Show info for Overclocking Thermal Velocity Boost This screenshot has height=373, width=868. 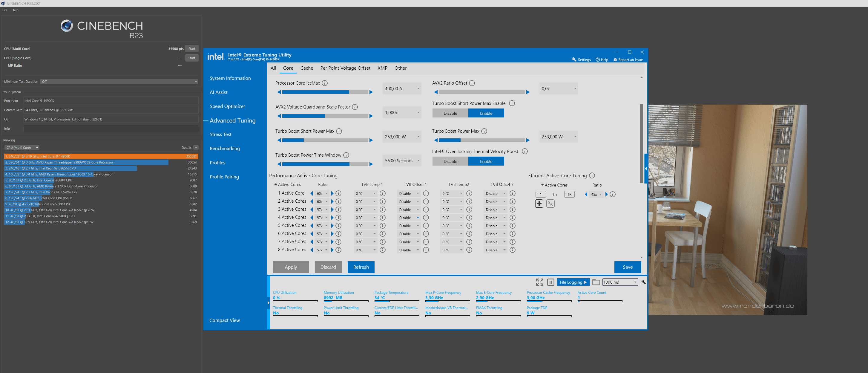point(525,152)
